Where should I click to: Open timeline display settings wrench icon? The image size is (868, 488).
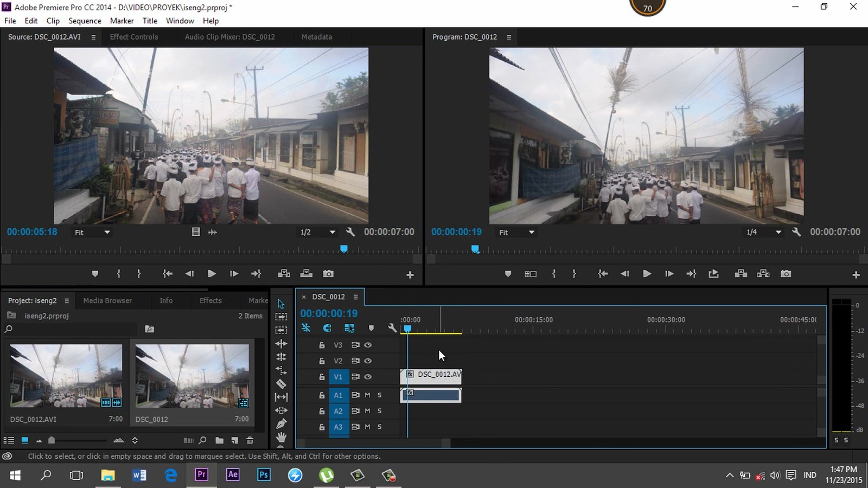point(392,328)
